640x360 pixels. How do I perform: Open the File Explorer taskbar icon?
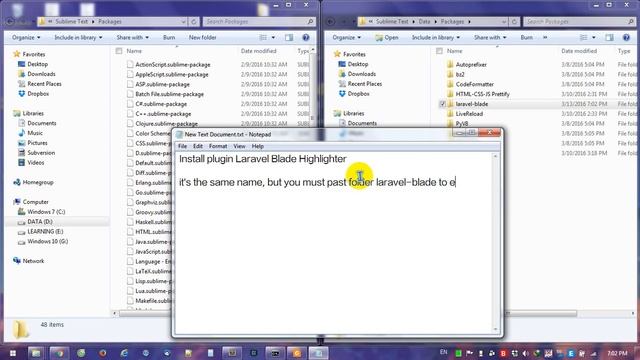36,353
